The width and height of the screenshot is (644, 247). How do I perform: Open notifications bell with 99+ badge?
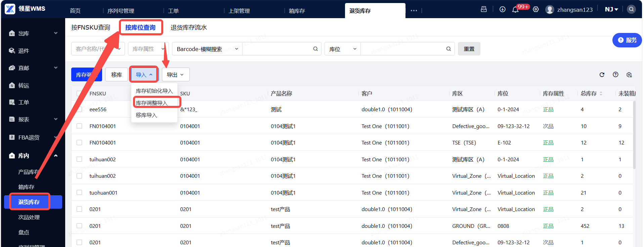click(x=515, y=10)
